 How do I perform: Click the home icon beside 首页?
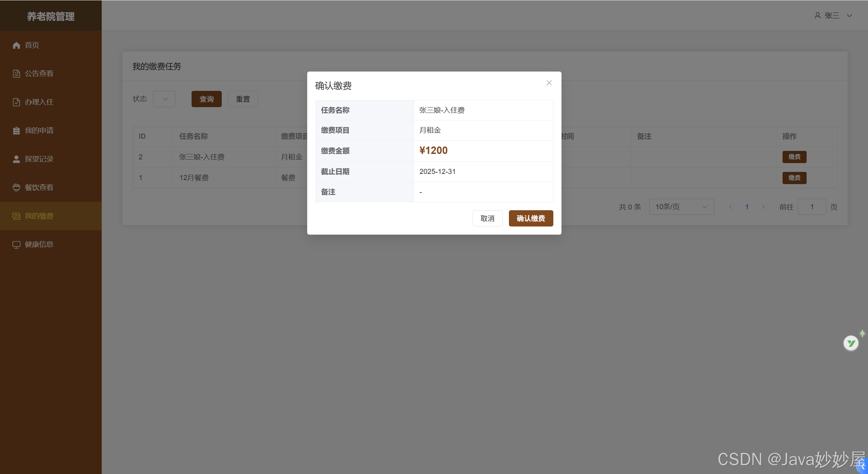(x=16, y=45)
